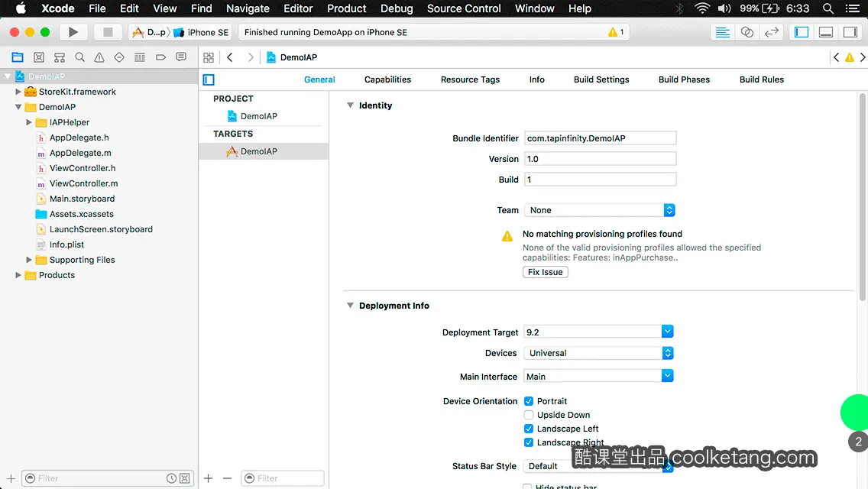Image resolution: width=868 pixels, height=489 pixels.
Task: Switch to Standard editor
Action: pyautogui.click(x=722, y=32)
